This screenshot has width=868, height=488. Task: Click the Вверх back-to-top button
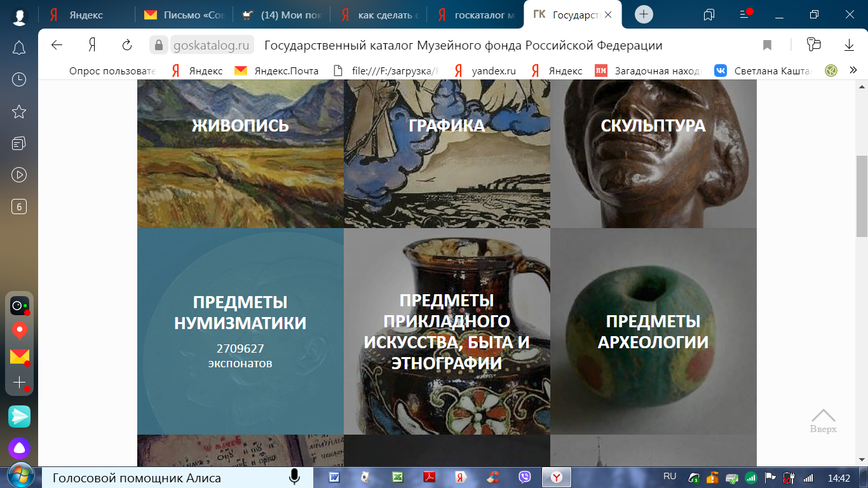pyautogui.click(x=823, y=421)
